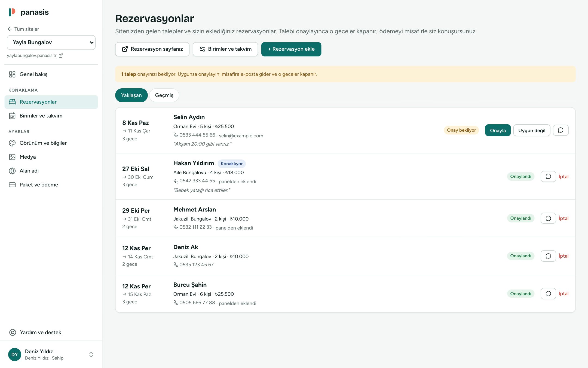588x368 pixels.
Task: Click the globe icon for Alan adı
Action: 12,171
